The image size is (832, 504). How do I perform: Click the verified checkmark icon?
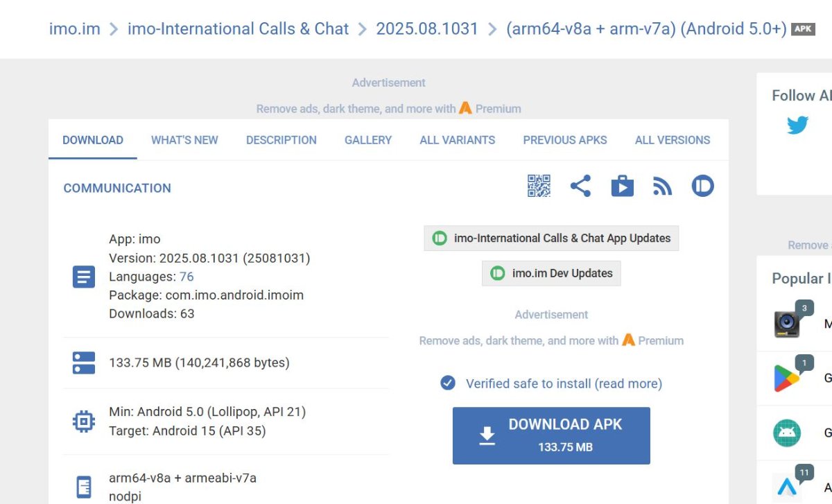click(448, 383)
